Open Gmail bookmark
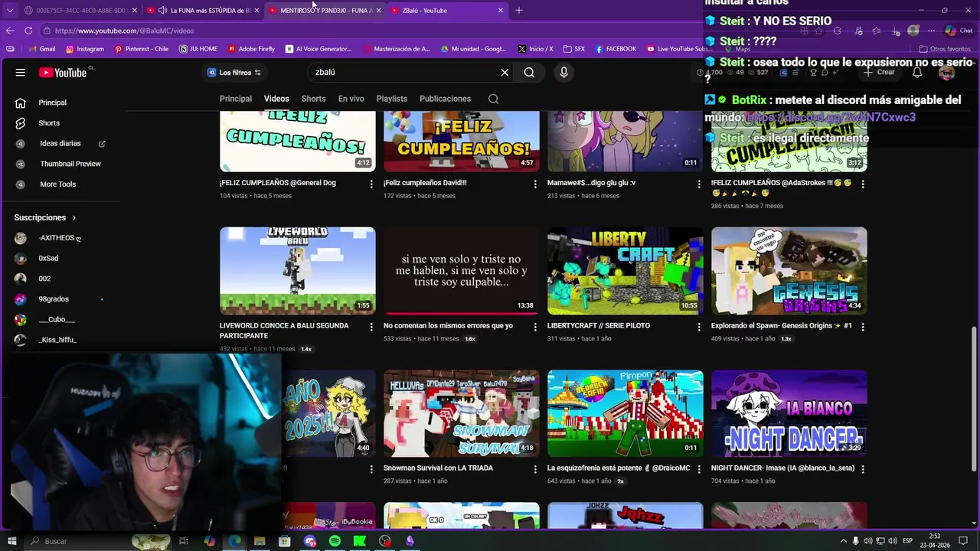This screenshot has width=980, height=551. pos(41,49)
